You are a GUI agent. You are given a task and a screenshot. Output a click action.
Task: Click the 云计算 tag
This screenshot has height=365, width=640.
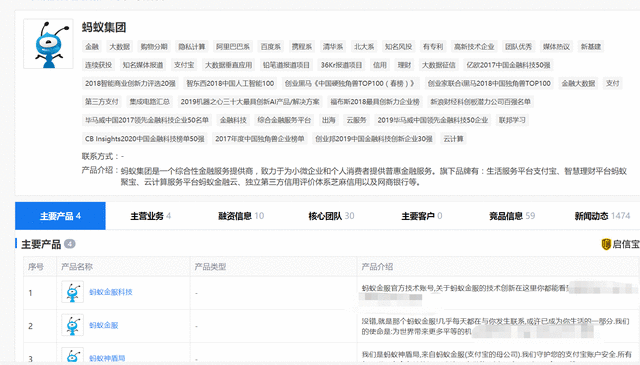point(453,139)
